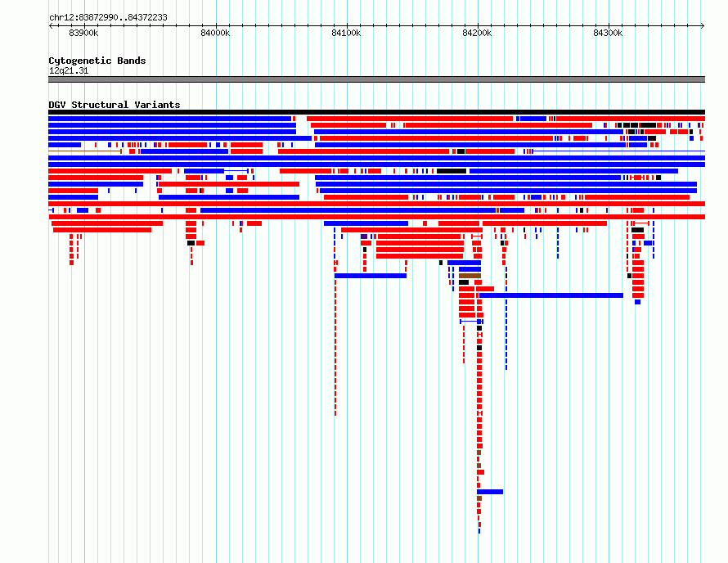The image size is (728, 563).
Task: Click the left arrow of the ruler
Action: pos(51,26)
